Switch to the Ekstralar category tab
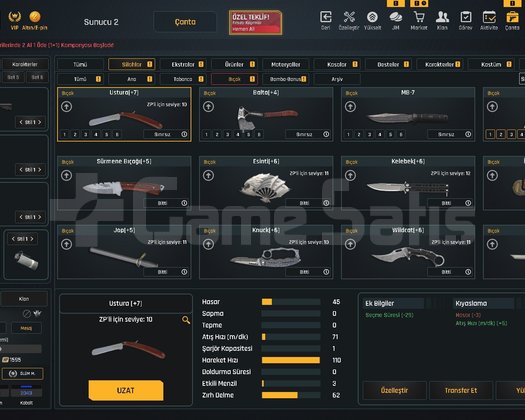Viewport: 525px width, 420px height. [183, 64]
